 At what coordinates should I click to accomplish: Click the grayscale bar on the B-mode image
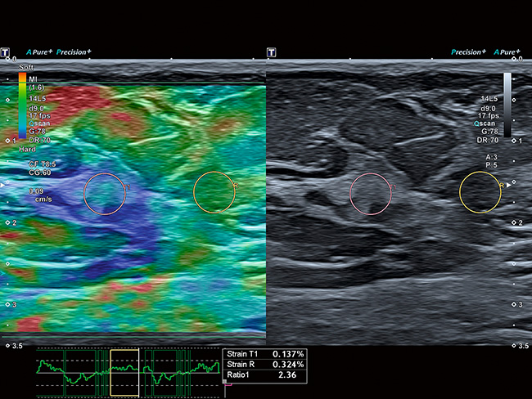pyautogui.click(x=507, y=105)
